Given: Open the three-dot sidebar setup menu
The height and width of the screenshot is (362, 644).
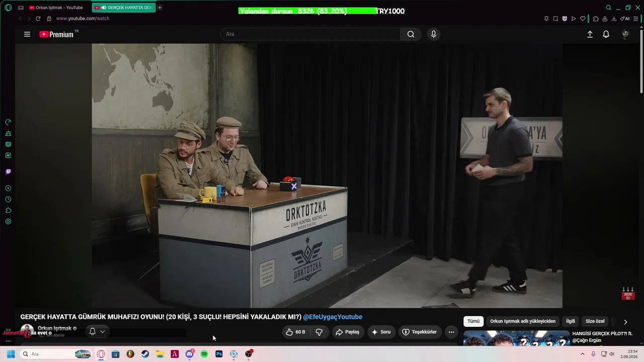Looking at the screenshot, I should coord(8,341).
